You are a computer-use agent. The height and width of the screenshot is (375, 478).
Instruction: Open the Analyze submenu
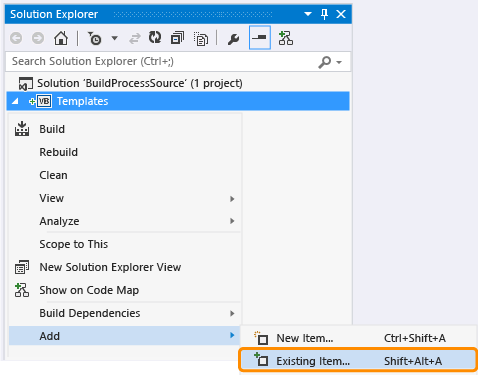(x=125, y=221)
